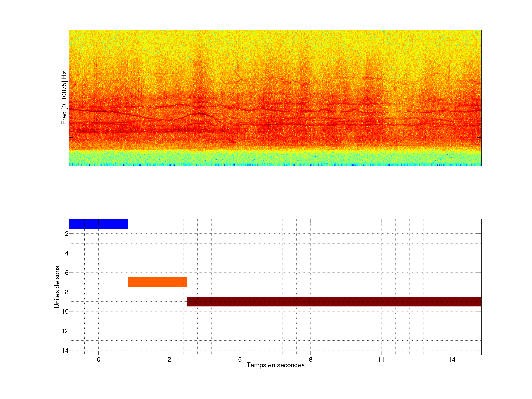Click the 'Temps en secondes' axis label
This screenshot has height=399, width=532.
coord(275,365)
